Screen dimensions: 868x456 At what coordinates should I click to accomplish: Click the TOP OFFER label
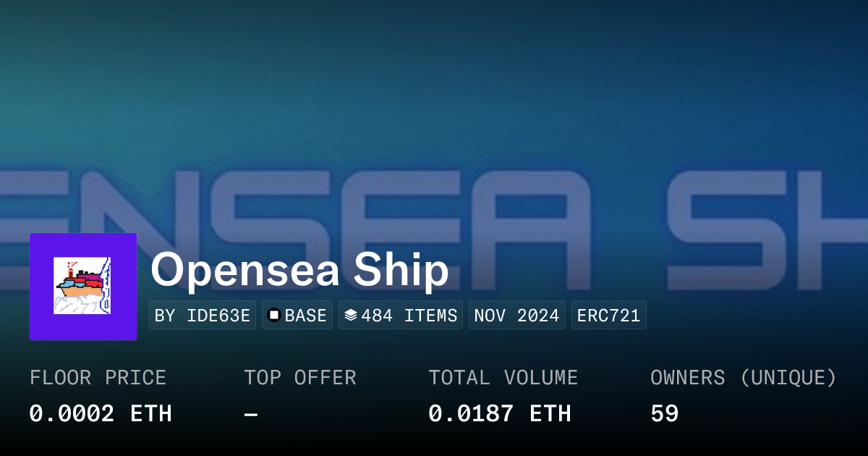tap(299, 378)
